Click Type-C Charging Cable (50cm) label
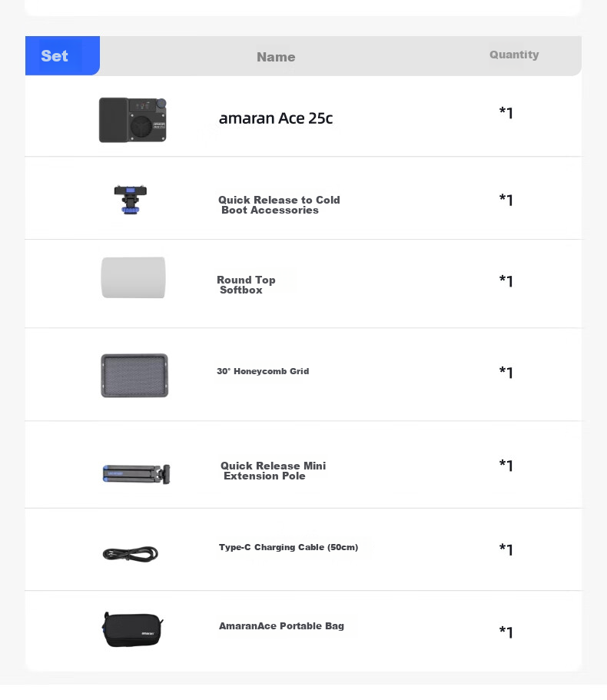607x700 pixels. (x=288, y=547)
